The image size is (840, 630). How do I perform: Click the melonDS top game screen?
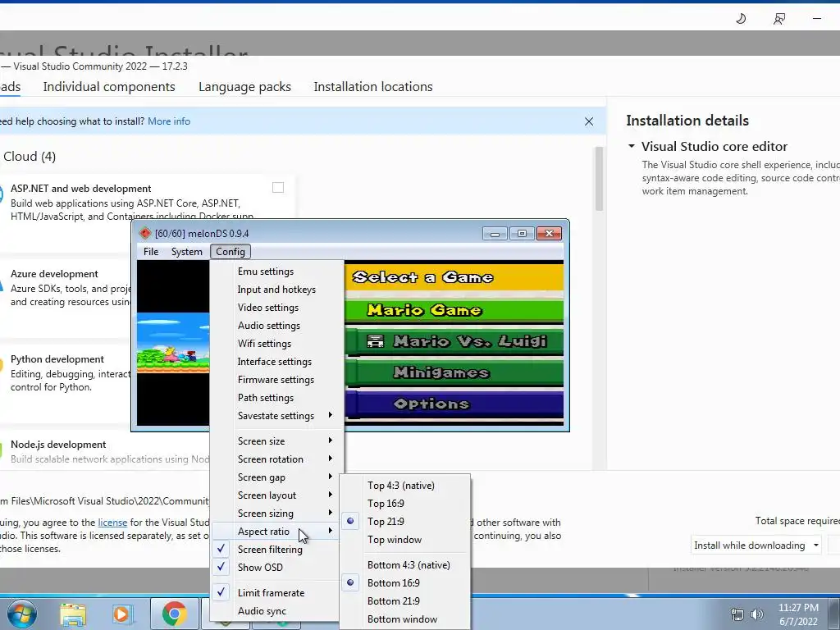(x=173, y=343)
